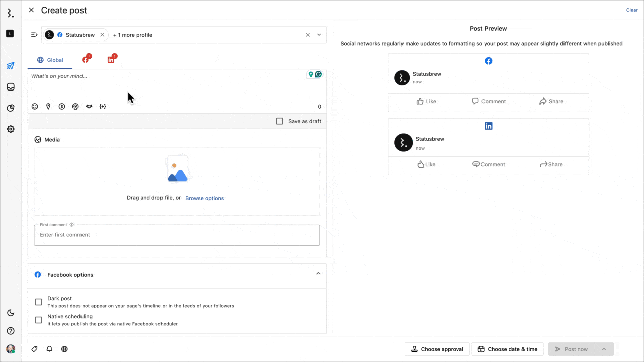Click the Post Preview heading
Image resolution: width=644 pixels, height=362 pixels.
(488, 29)
